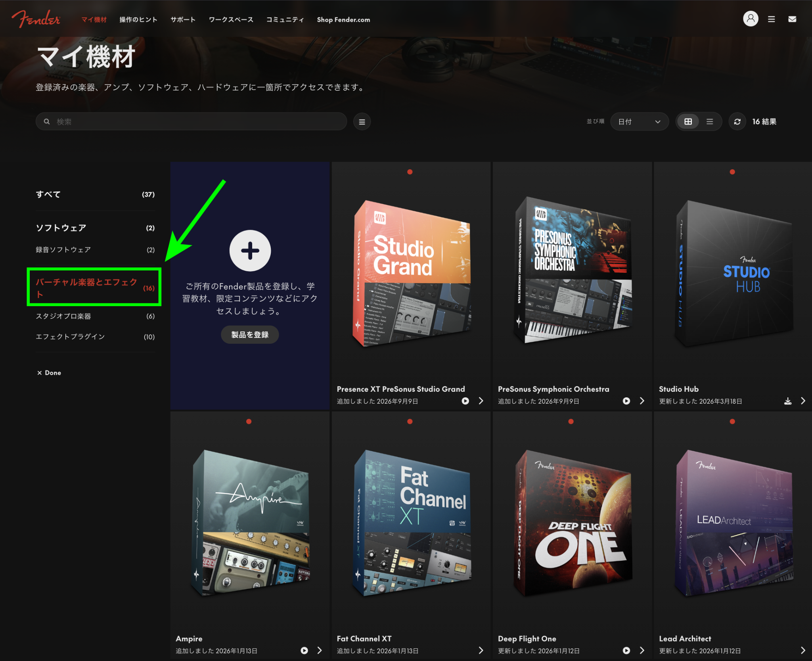The image size is (812, 661).
Task: Open the 日付 sort dropdown
Action: click(639, 122)
